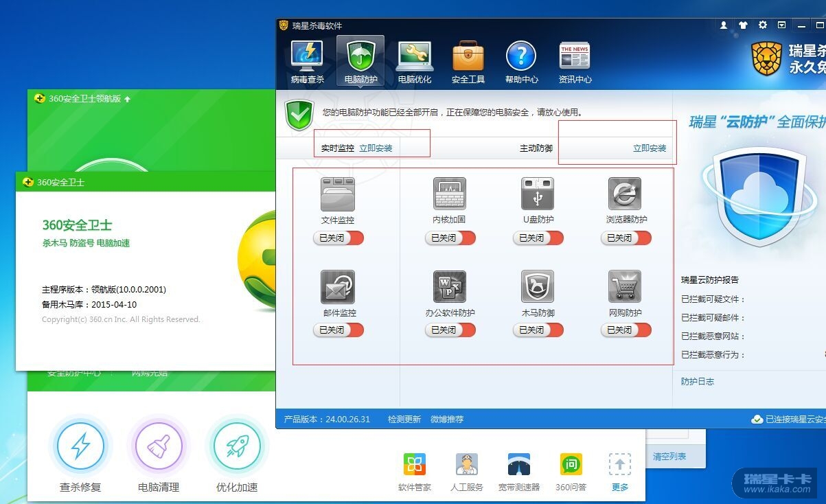Click the user account icon in Rising title bar

[x=724, y=25]
